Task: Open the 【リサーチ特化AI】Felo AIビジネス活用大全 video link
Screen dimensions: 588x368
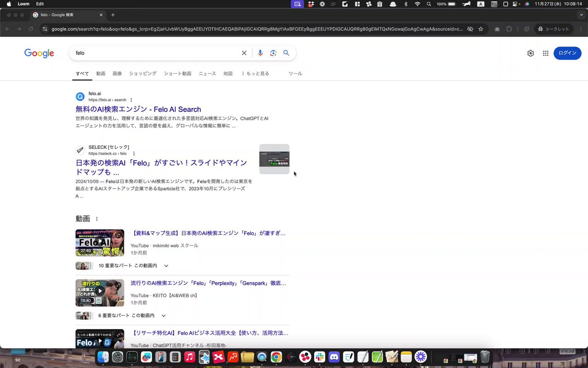Action: (x=209, y=333)
